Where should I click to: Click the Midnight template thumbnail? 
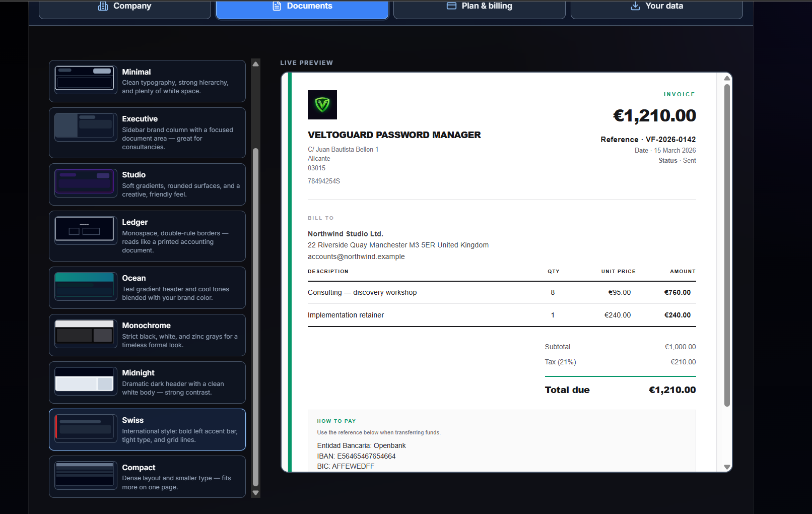[86, 381]
